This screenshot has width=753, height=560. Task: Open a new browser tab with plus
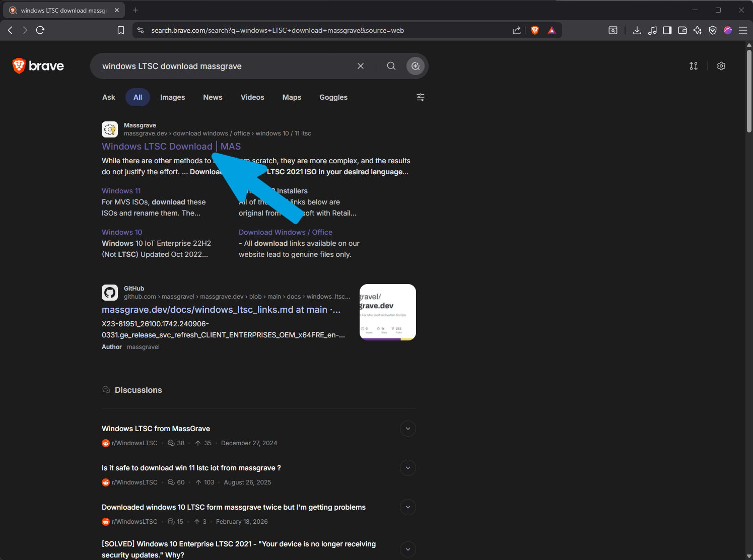[x=135, y=10]
